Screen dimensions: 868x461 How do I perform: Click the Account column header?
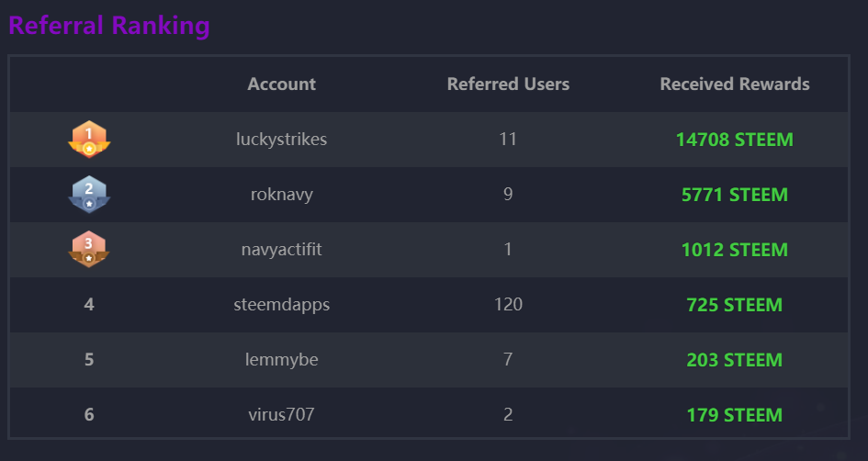tap(281, 84)
